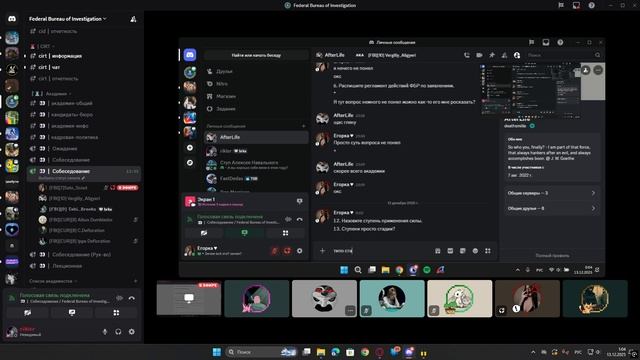Viewport: 640px width, 360px height.
Task: Open AfterLife direct message conversation
Action: pyautogui.click(x=256, y=137)
